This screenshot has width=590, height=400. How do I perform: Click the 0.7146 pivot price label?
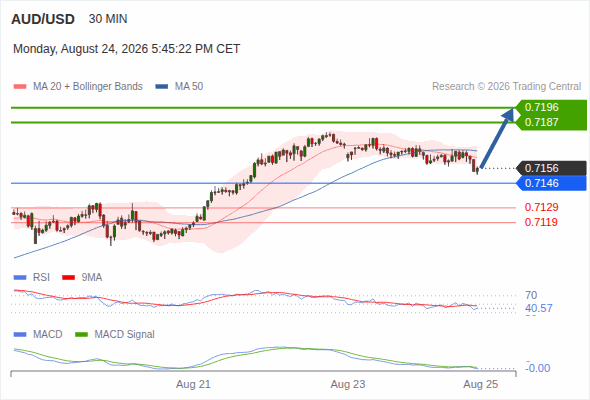tap(551, 183)
